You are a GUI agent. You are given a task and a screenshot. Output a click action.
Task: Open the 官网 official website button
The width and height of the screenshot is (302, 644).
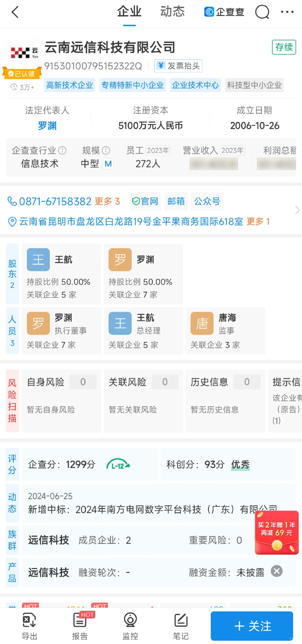(x=145, y=201)
